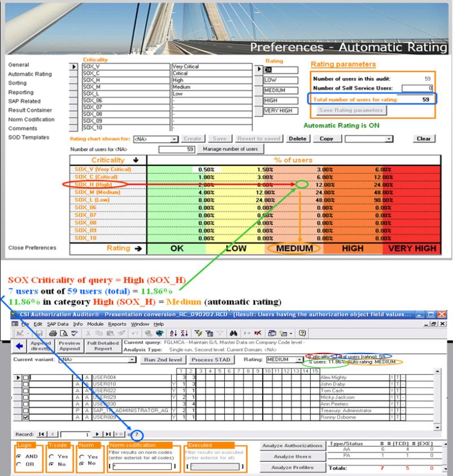Click the spell check toolbar icon
Image resolution: width=453 pixels, height=476 pixels.
tap(75, 333)
